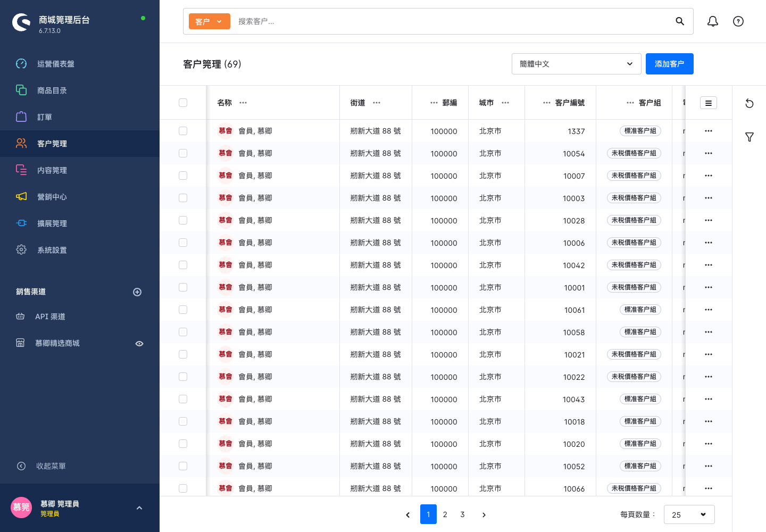Open row actions for customer 10021

(x=709, y=354)
